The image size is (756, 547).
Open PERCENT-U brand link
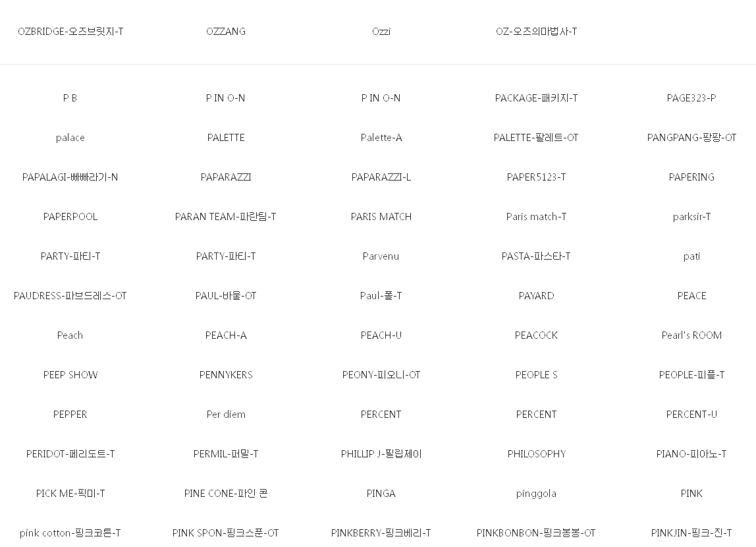pos(691,415)
